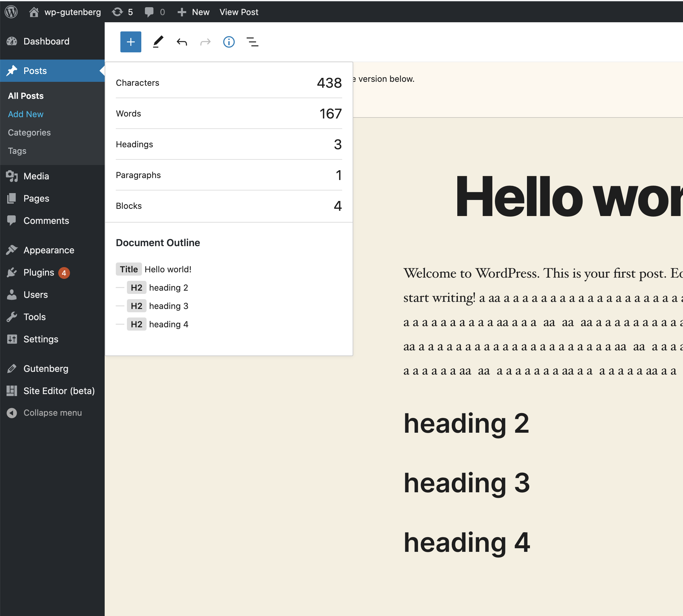Open the Tools sidebar menu
683x616 pixels.
click(x=52, y=317)
